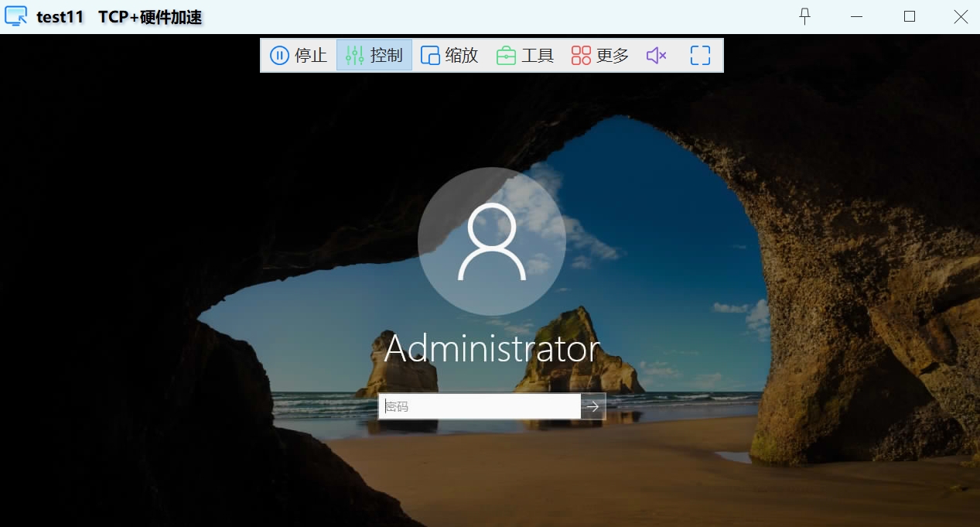
Task: Click the Administrator user avatar
Action: tap(492, 241)
